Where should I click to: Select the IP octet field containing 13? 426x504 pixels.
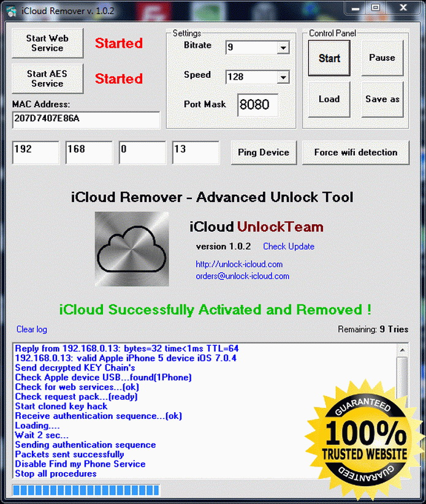[196, 152]
